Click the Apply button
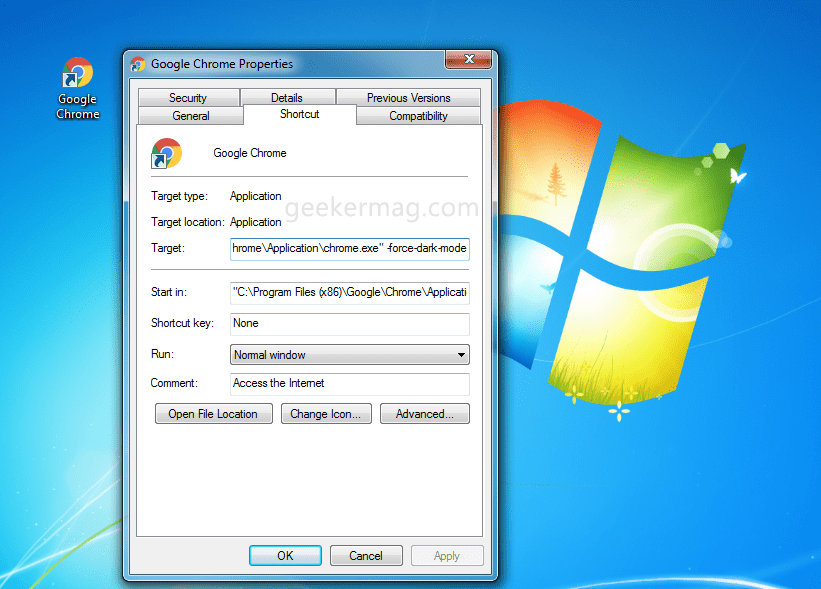This screenshot has width=821, height=589. click(447, 555)
